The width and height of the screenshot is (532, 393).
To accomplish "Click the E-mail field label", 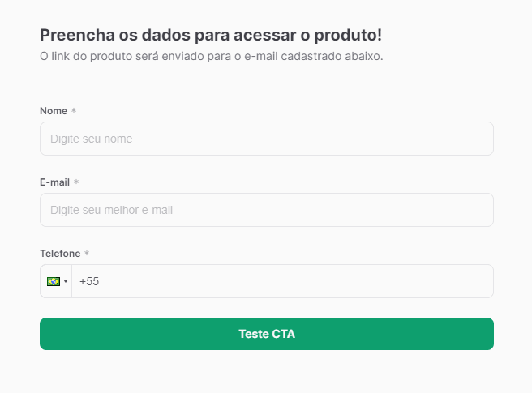I will [x=54, y=182].
